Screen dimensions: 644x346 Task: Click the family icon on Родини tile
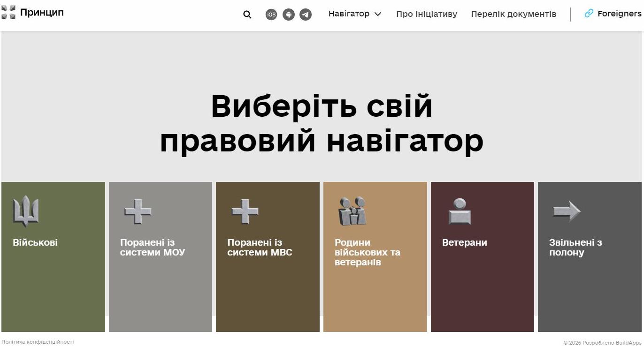pos(352,211)
